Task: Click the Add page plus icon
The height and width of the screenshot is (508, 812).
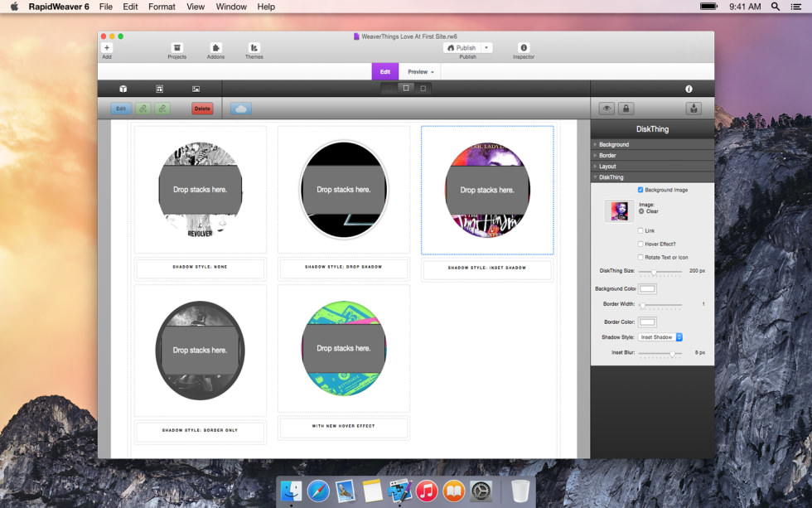Action: (x=107, y=47)
